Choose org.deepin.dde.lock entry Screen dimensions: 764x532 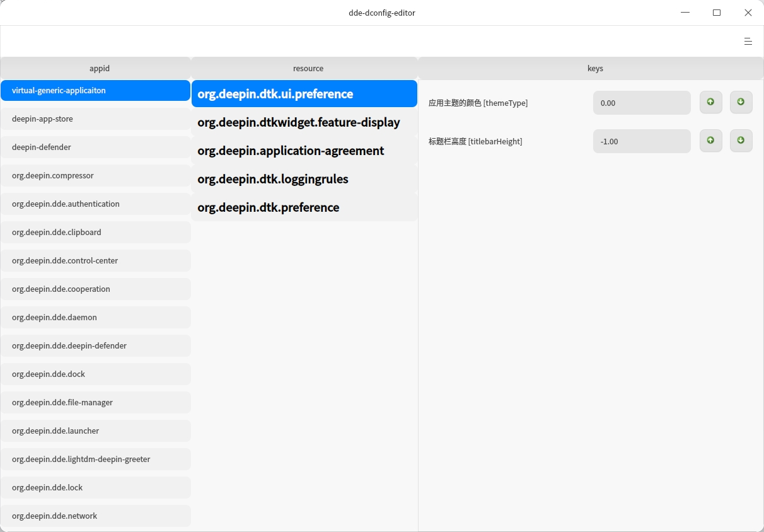pyautogui.click(x=95, y=488)
